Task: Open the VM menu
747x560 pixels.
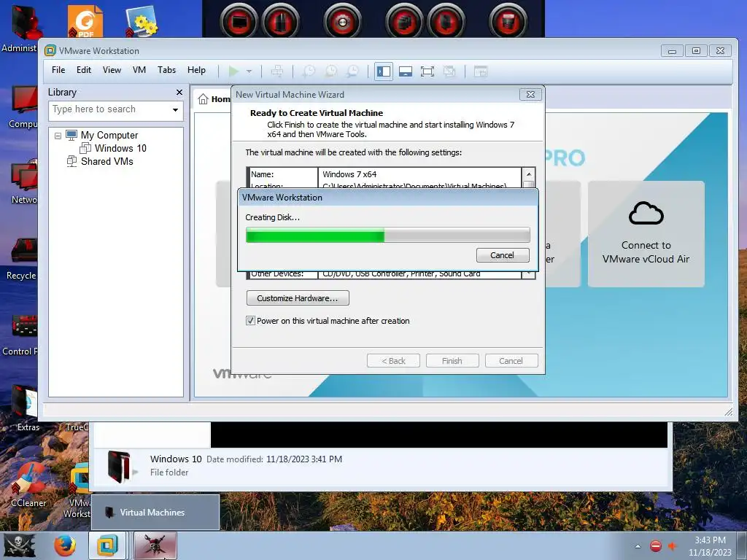Action: (x=139, y=70)
